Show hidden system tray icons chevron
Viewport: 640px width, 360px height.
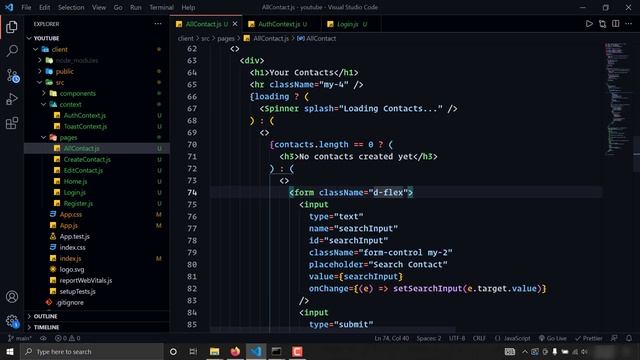524,351
